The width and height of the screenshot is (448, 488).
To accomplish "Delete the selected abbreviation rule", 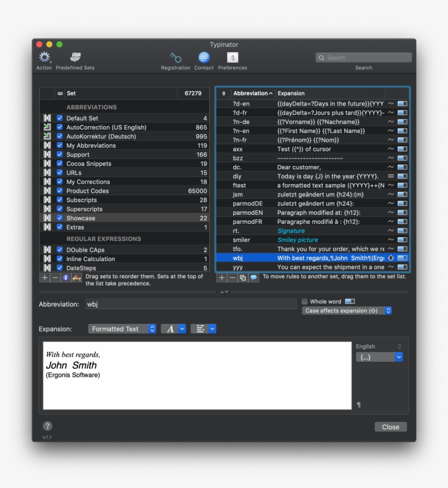I will pyautogui.click(x=232, y=277).
